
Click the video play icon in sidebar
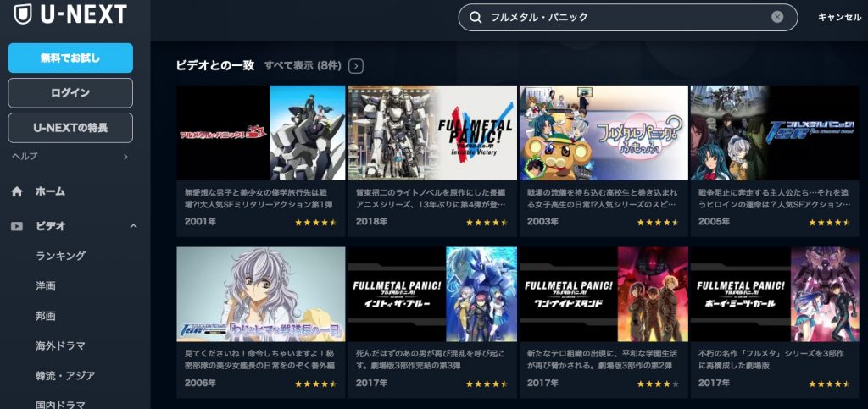[x=17, y=226]
